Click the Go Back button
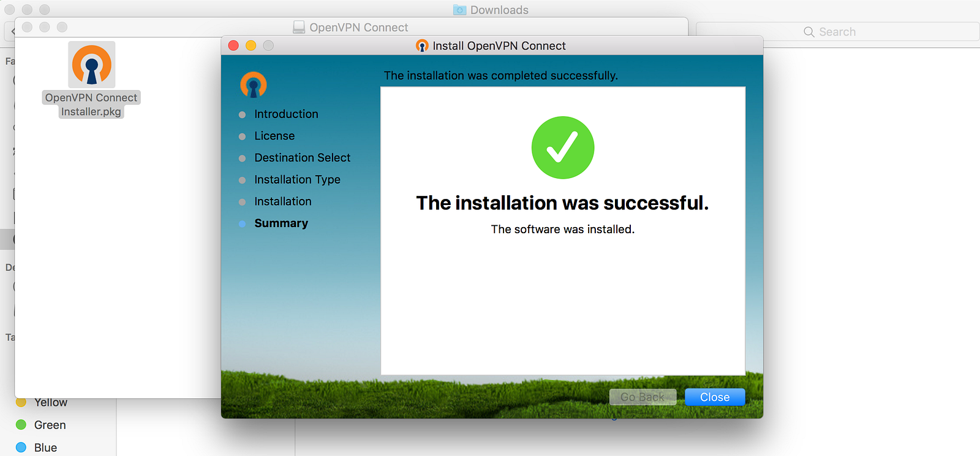Screen dimensions: 980x456 click(643, 397)
